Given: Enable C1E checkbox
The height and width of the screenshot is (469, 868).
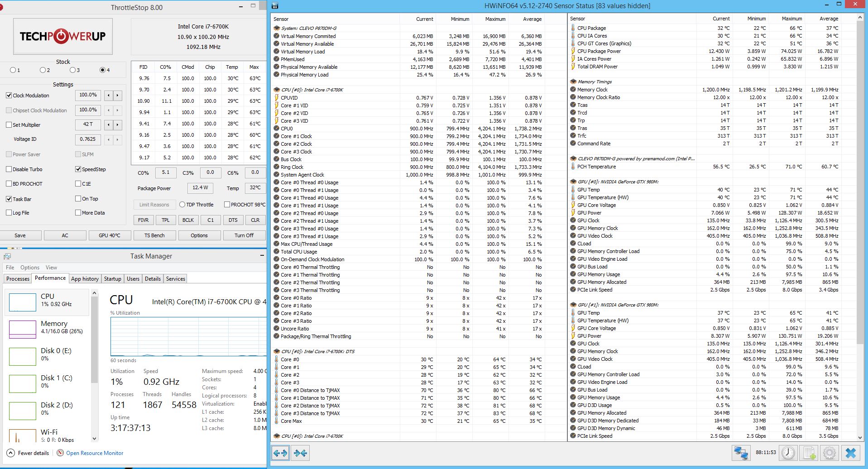Looking at the screenshot, I should (x=78, y=184).
